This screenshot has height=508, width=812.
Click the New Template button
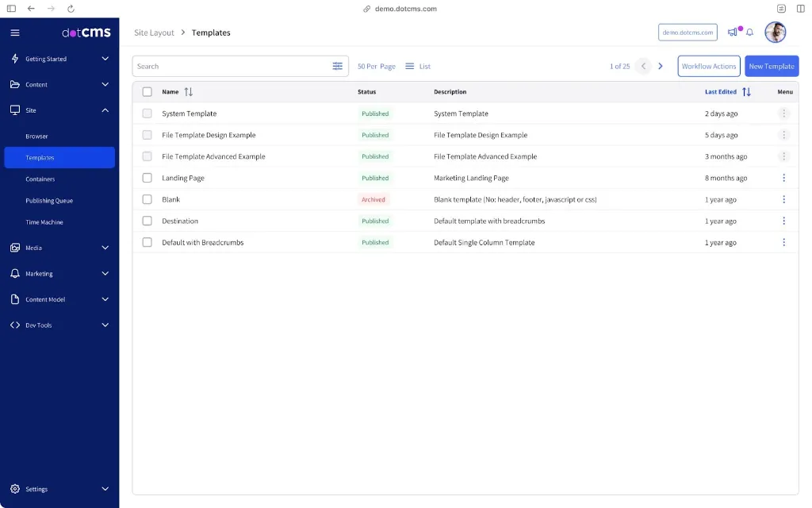[x=771, y=67]
